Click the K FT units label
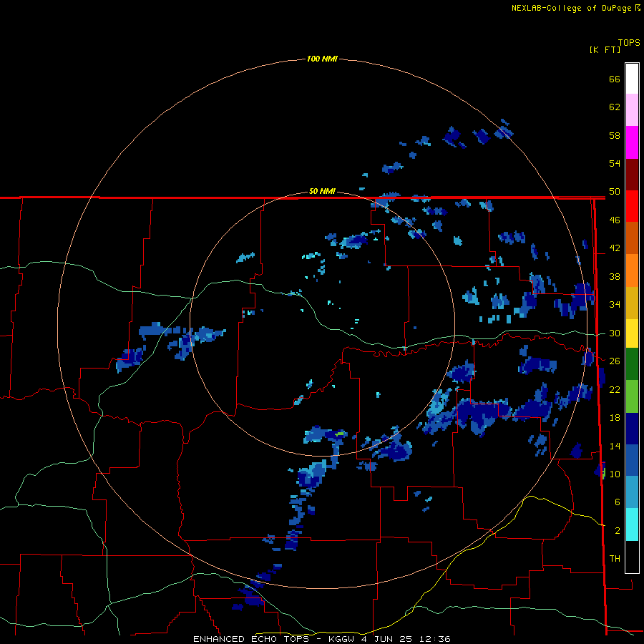Viewport: 644px width, 644px height. (x=605, y=49)
